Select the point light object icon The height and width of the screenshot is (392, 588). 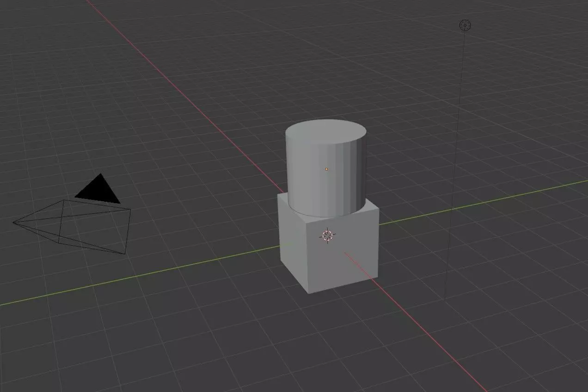pyautogui.click(x=465, y=25)
